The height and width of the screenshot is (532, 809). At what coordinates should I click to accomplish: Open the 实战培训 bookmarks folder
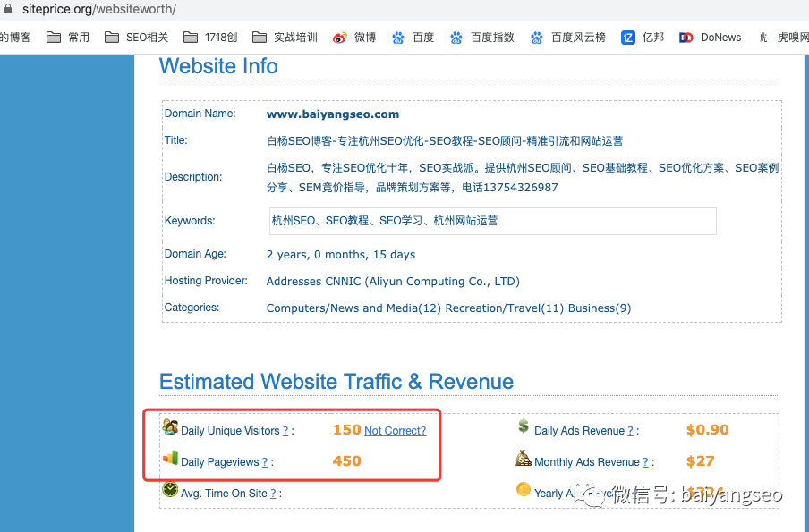pyautogui.click(x=285, y=38)
